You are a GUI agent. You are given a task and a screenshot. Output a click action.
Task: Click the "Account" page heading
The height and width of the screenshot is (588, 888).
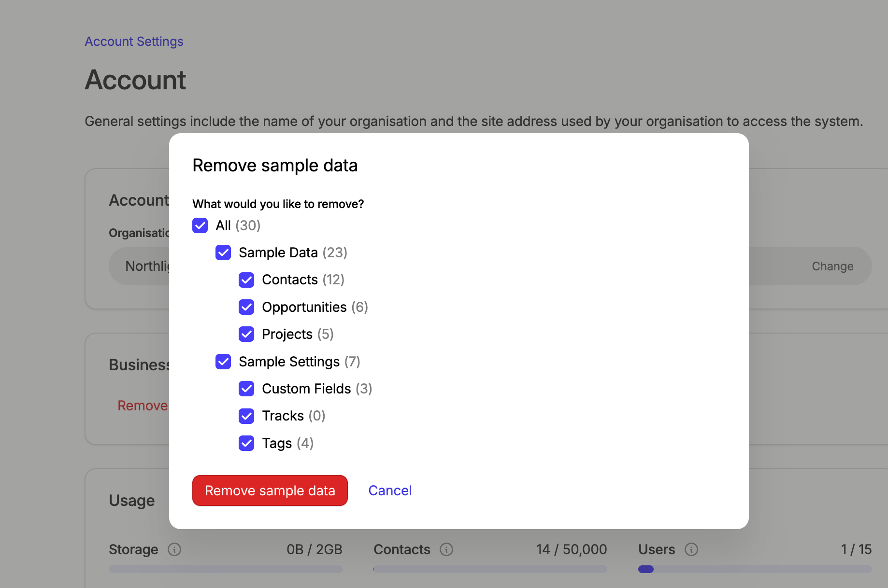click(x=136, y=80)
